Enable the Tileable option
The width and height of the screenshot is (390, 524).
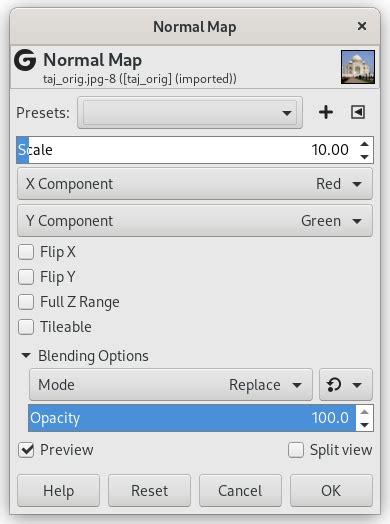[26, 327]
